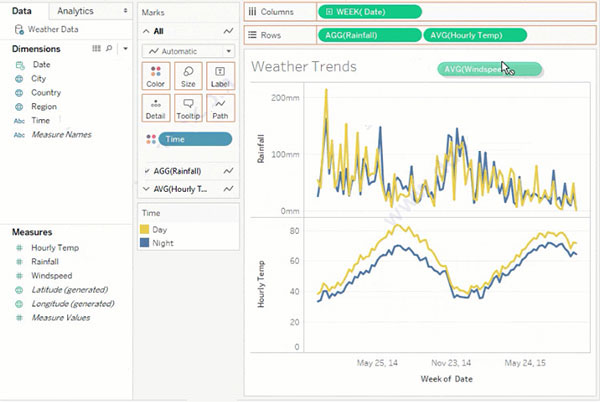
Task: Select the Data tab
Action: coord(22,10)
